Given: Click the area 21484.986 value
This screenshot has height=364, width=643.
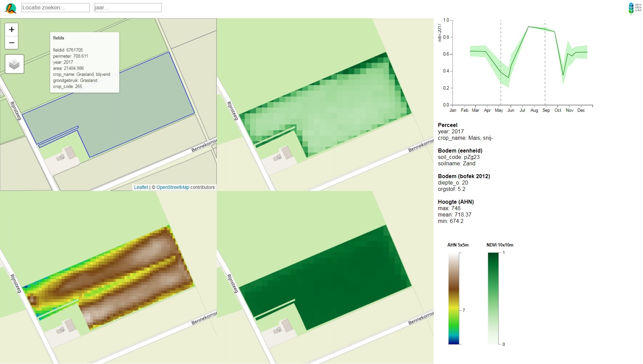Looking at the screenshot, I should [69, 68].
